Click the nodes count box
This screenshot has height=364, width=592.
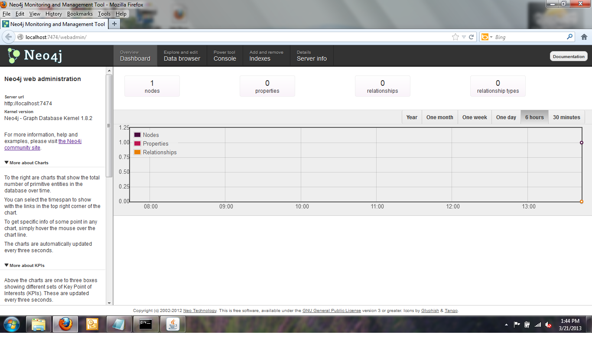click(x=152, y=86)
